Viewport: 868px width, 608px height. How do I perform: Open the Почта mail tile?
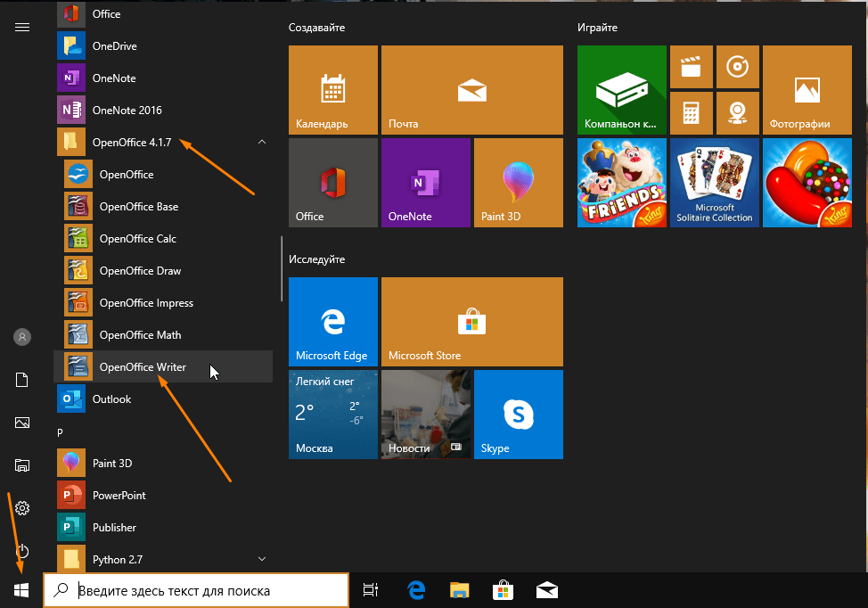pos(472,90)
